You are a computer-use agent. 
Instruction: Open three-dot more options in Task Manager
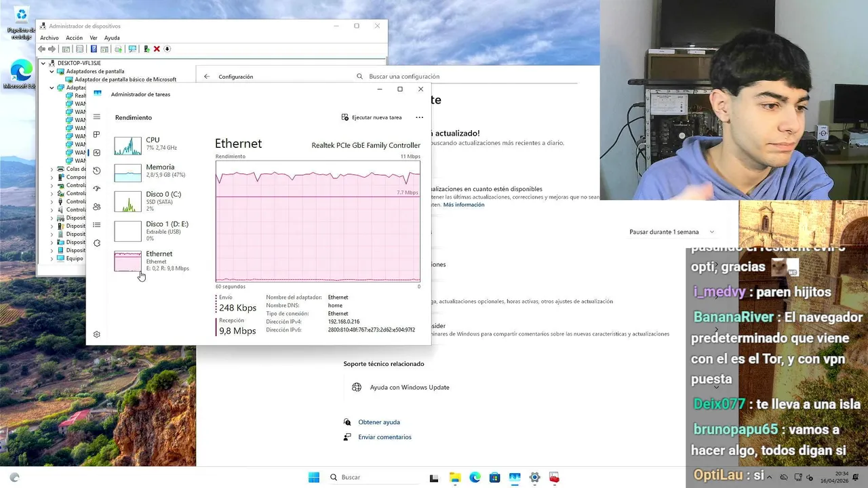tap(419, 117)
